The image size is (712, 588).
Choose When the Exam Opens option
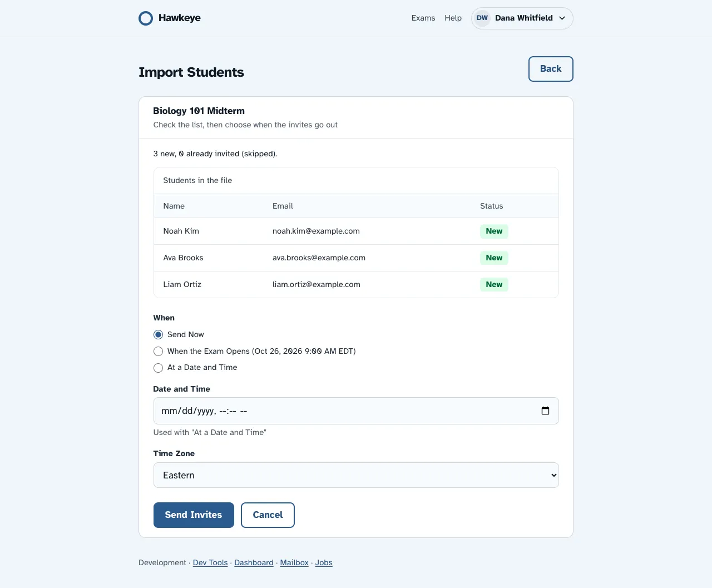(x=159, y=351)
